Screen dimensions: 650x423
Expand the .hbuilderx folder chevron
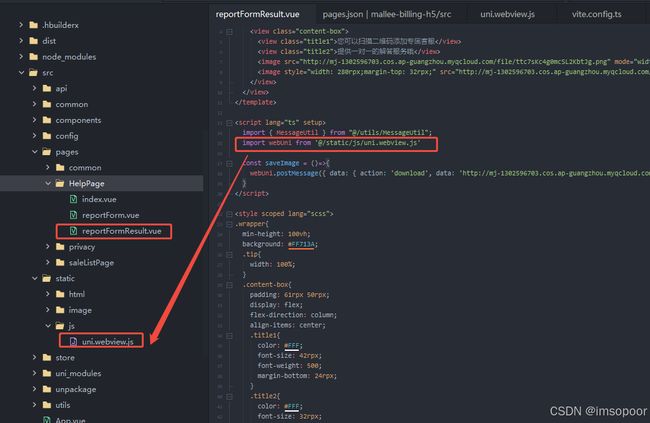tap(21, 25)
